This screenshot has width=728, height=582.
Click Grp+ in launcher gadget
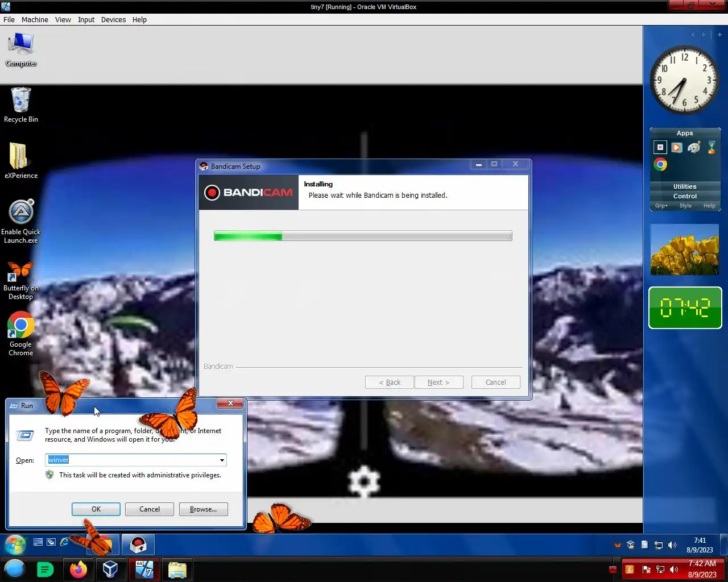661,206
